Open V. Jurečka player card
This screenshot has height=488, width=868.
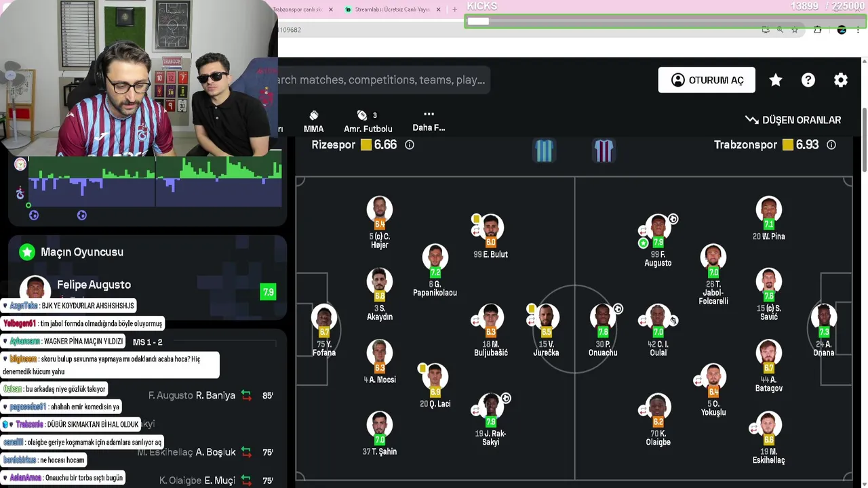546,331
